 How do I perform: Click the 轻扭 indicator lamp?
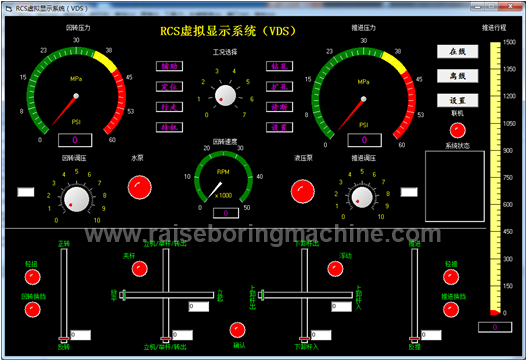coord(33,277)
